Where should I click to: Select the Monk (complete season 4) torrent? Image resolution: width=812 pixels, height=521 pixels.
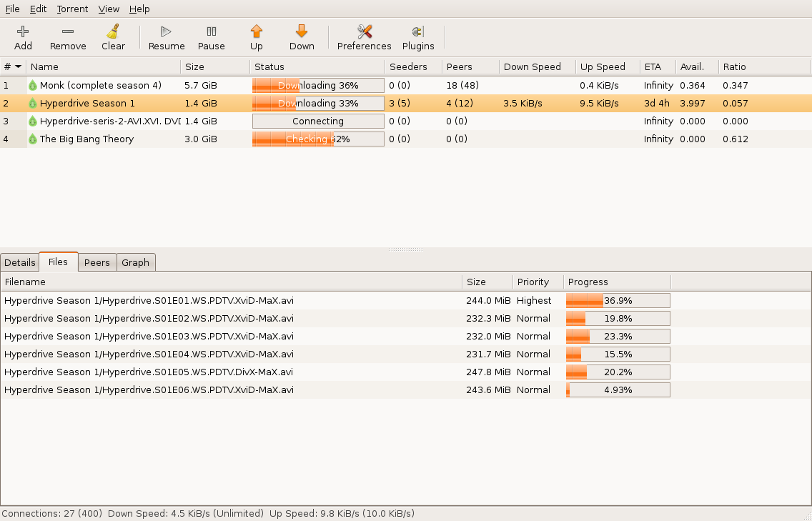click(101, 86)
